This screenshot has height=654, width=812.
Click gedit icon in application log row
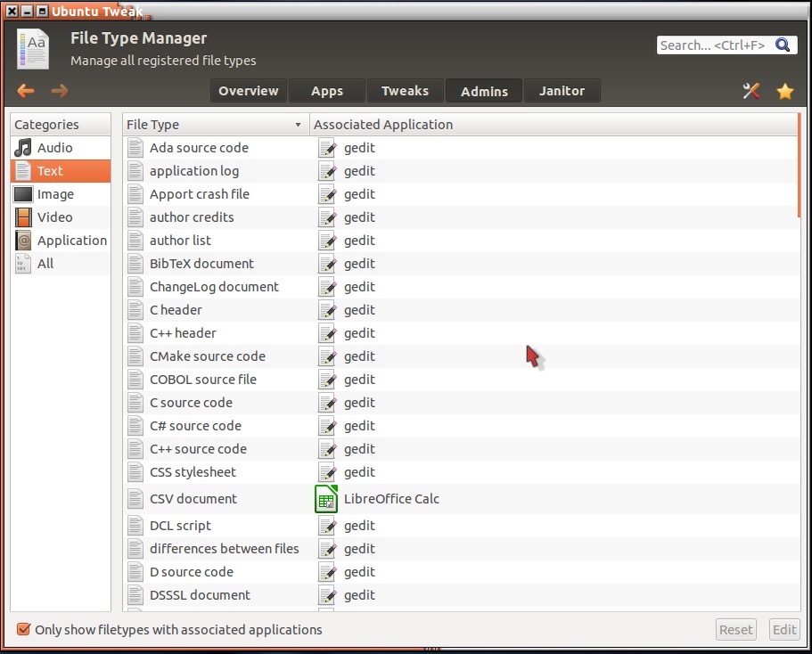coord(327,171)
